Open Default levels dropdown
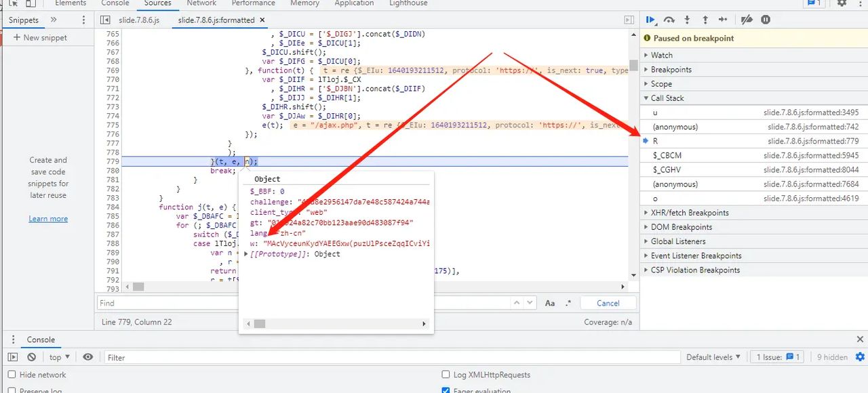Screen dimensions: 868x393 click(713, 357)
